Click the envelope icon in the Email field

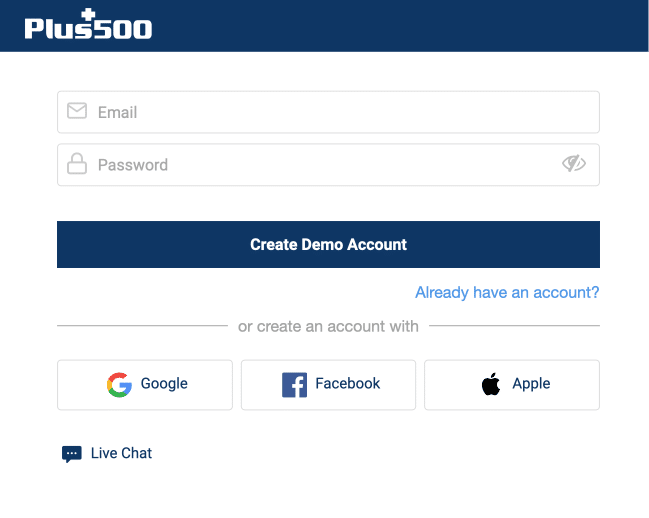pos(77,111)
